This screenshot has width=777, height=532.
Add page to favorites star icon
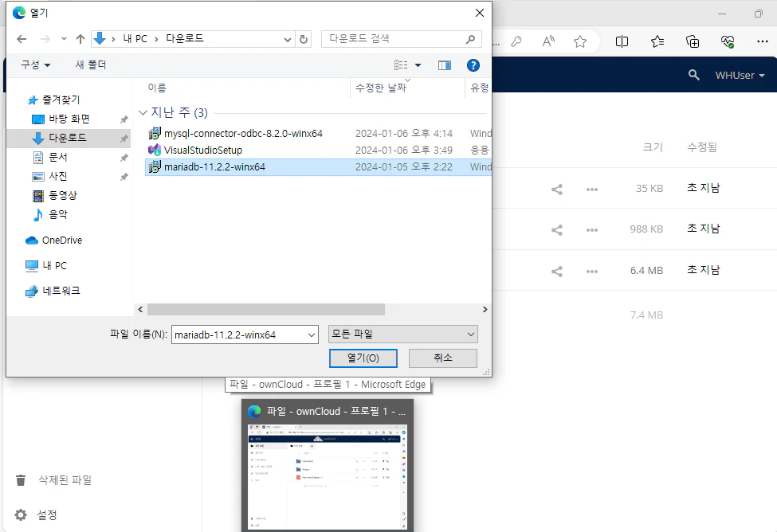point(580,41)
